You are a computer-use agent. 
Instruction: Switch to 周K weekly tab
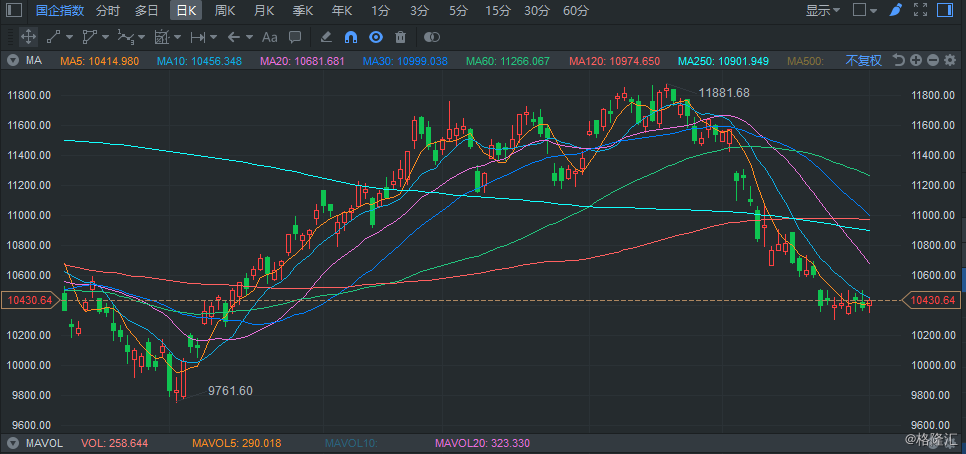225,10
